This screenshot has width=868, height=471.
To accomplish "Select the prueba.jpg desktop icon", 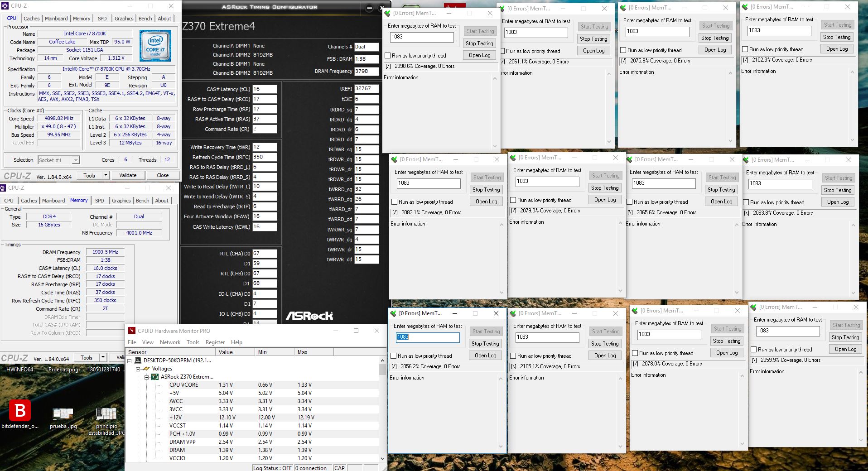I will pyautogui.click(x=63, y=418).
